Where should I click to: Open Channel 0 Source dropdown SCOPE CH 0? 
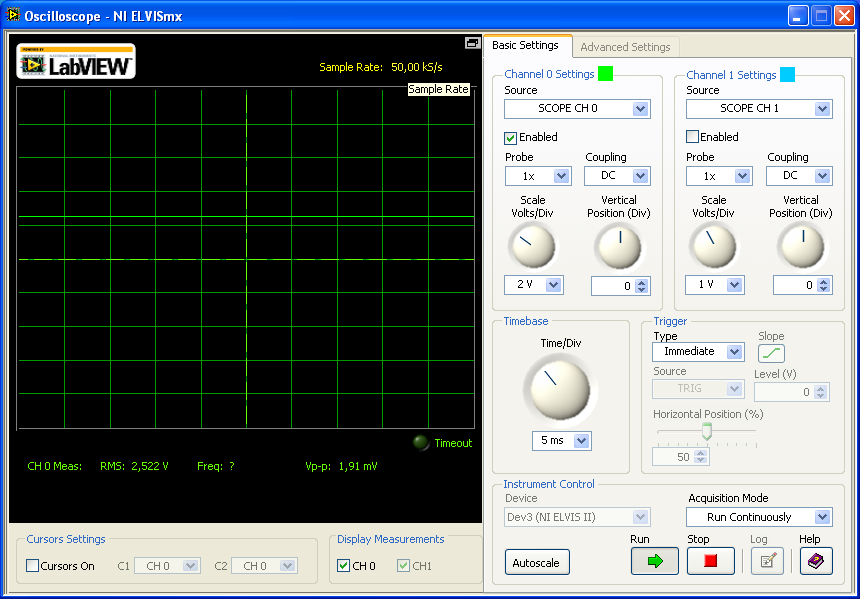[577, 109]
